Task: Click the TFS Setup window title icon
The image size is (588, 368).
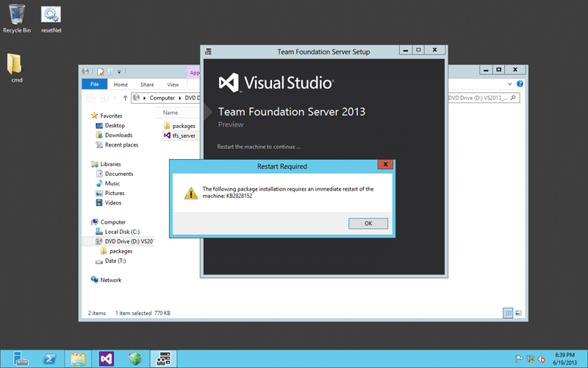Action: 208,52
